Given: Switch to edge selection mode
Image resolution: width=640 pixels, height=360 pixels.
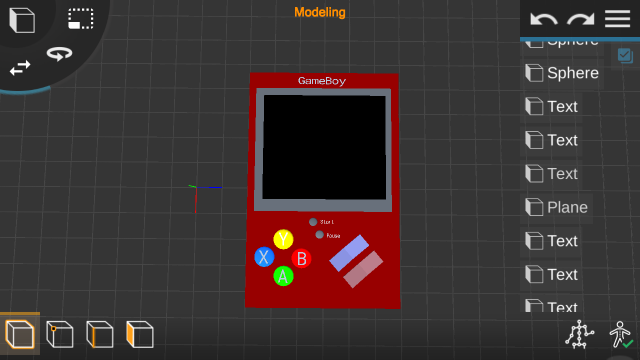Looking at the screenshot, I should [100, 334].
